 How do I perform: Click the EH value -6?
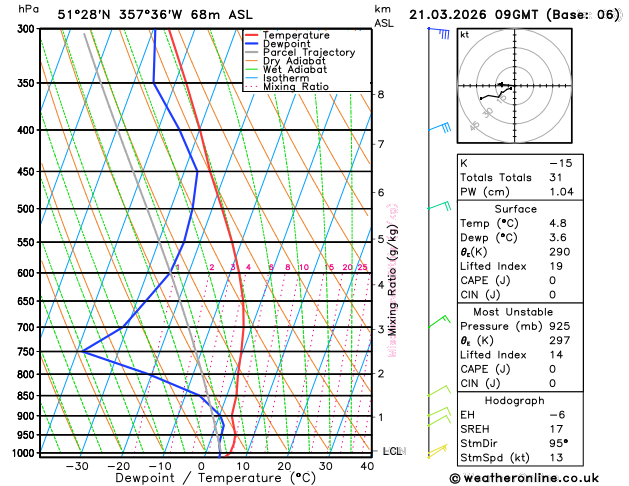pyautogui.click(x=557, y=415)
